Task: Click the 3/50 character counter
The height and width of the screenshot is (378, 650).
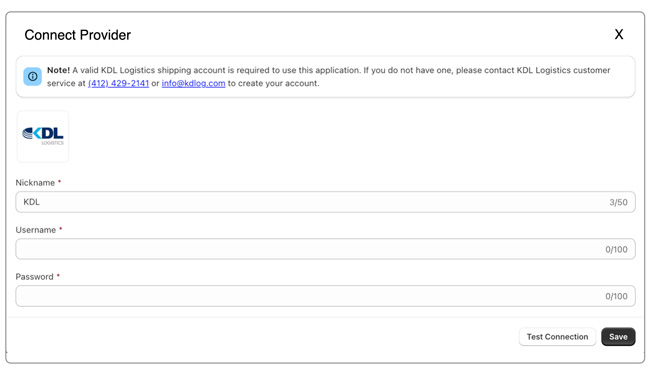Action: pyautogui.click(x=618, y=202)
